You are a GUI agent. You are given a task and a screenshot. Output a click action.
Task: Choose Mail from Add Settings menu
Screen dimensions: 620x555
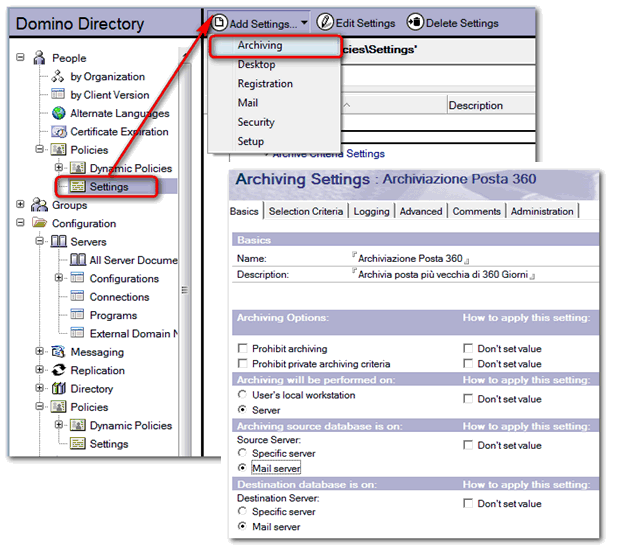point(274,103)
